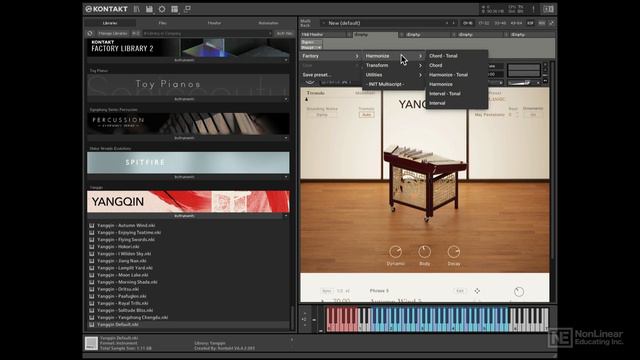
Task: Switch to Automation tab
Action: [268, 23]
